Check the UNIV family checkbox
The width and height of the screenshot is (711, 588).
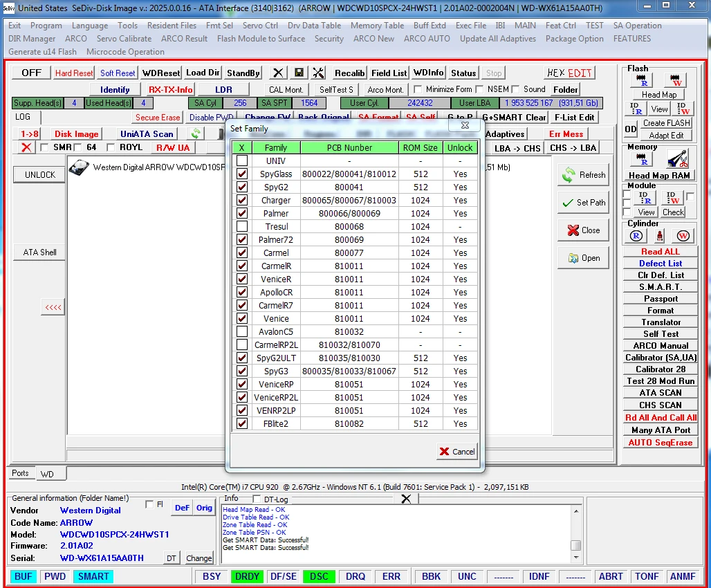[x=242, y=160]
